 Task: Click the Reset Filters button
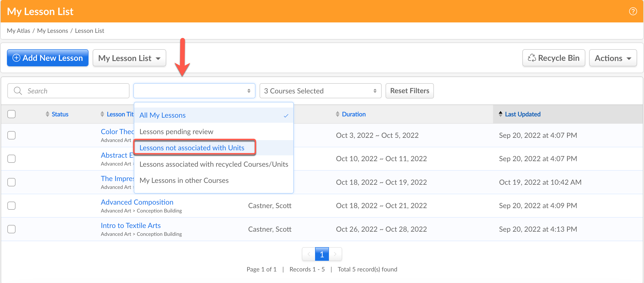coord(409,91)
